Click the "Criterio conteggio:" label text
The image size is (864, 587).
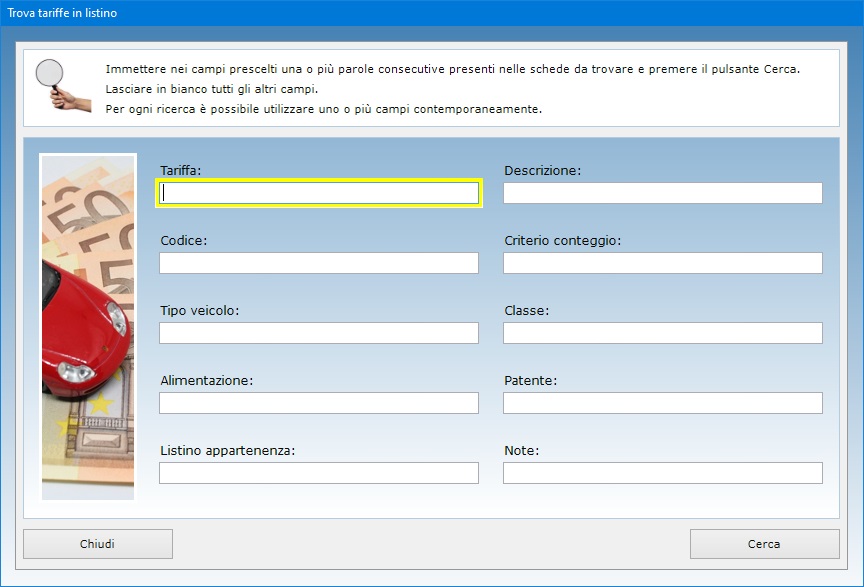[x=562, y=241]
